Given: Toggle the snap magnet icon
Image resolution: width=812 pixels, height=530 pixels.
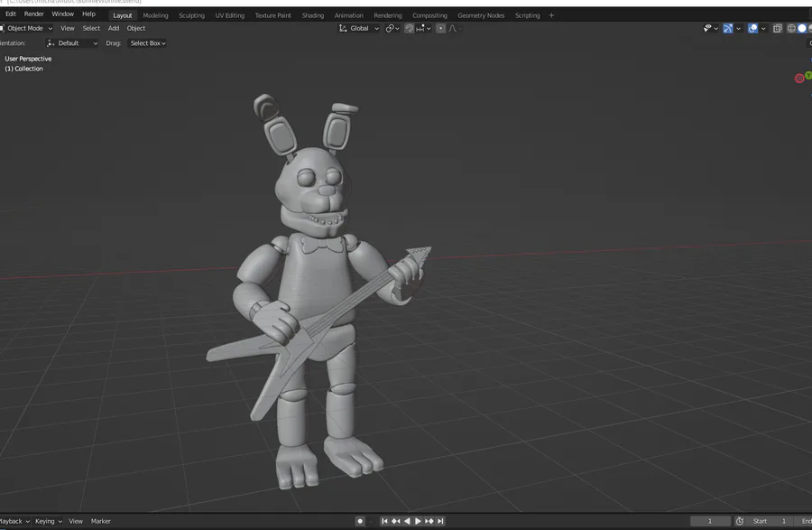Looking at the screenshot, I should click(409, 29).
